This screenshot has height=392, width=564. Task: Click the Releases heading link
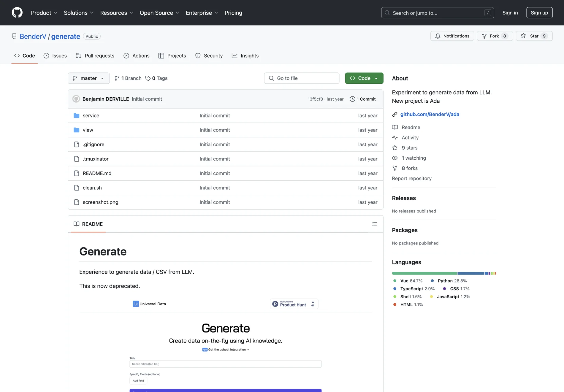point(404,198)
